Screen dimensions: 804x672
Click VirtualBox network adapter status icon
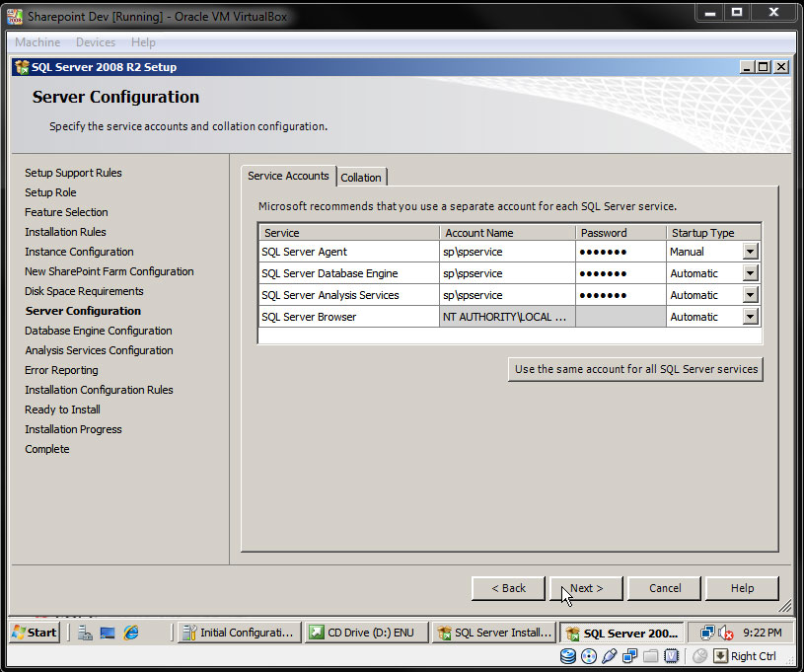coord(629,656)
